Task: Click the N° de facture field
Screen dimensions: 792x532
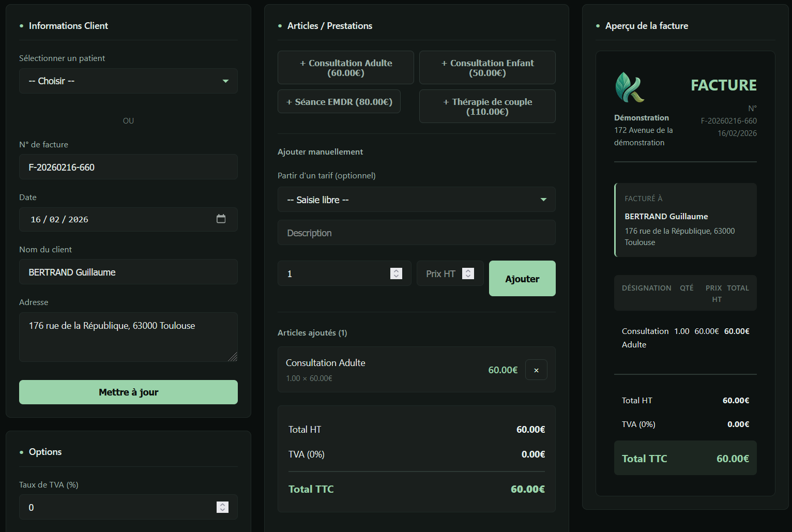Action: point(128,168)
